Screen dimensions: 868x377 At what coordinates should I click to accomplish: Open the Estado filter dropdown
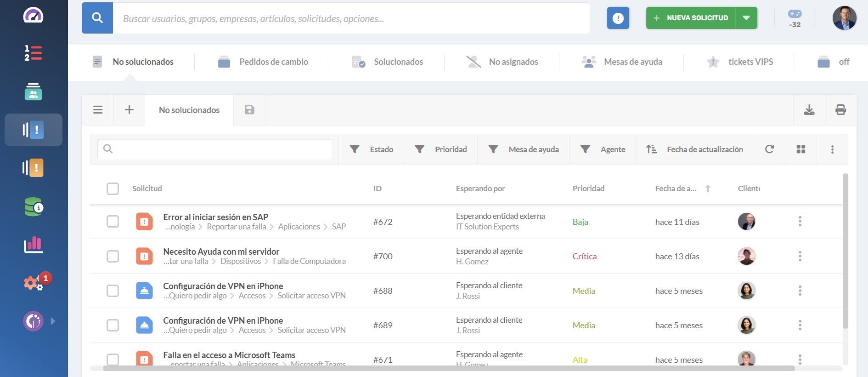371,149
